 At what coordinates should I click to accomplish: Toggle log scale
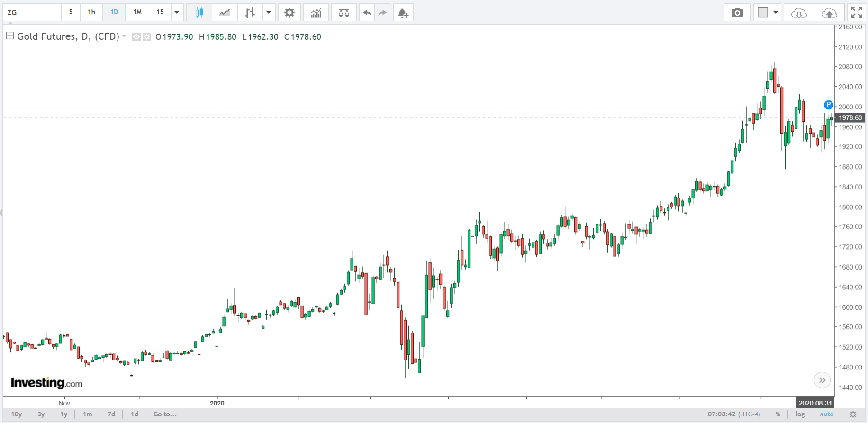[800, 414]
